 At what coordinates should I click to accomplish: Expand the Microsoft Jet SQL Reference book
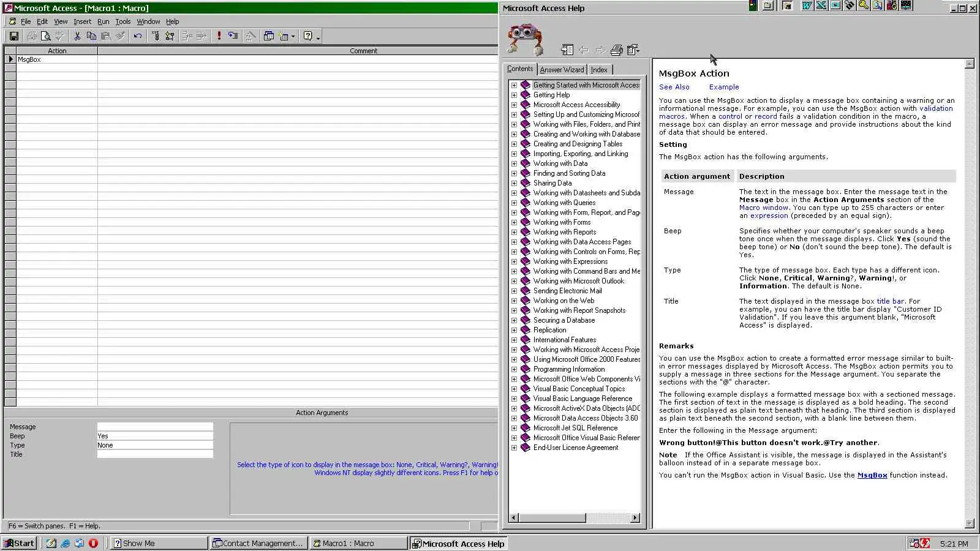click(x=514, y=428)
